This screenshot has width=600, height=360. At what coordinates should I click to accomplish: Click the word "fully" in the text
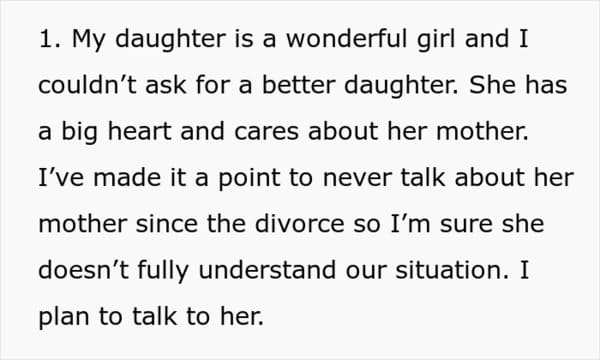[x=163, y=271]
